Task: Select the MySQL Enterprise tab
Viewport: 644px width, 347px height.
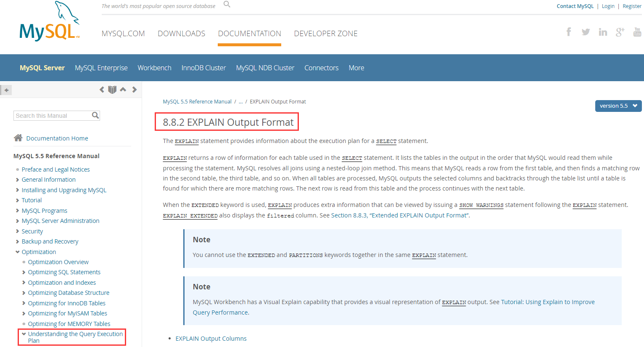Action: tap(101, 68)
